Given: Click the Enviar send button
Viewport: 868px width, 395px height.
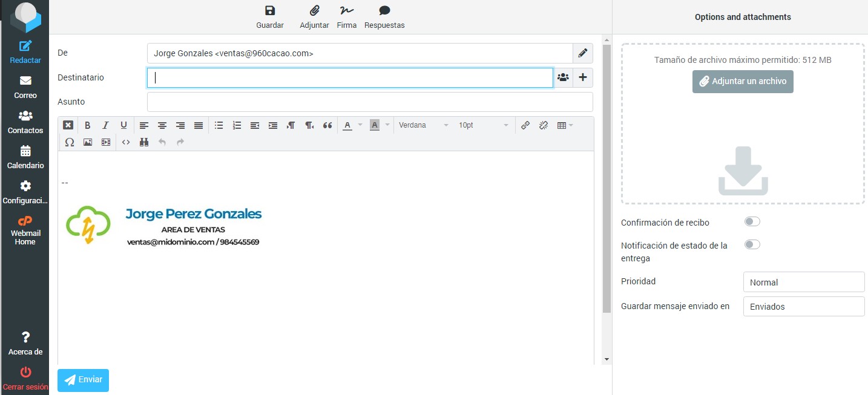Looking at the screenshot, I should [83, 380].
